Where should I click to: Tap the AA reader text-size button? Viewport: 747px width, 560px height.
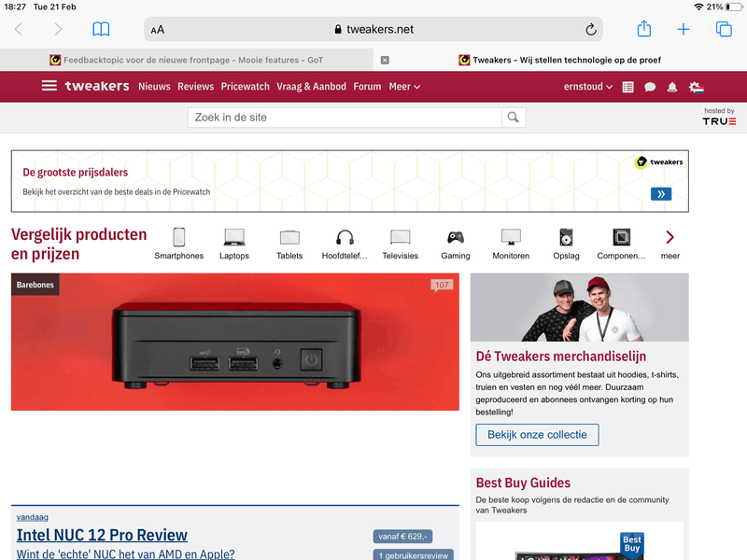coord(158,30)
